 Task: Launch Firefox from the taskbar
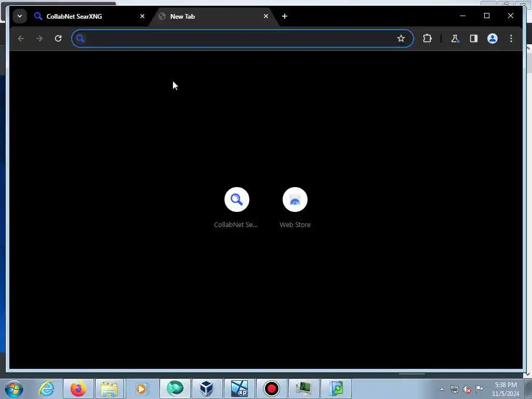pos(78,389)
